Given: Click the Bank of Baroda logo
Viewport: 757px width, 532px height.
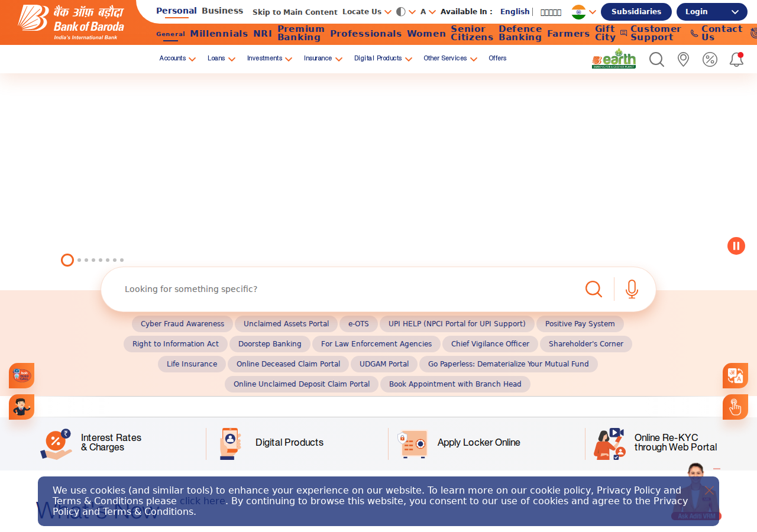Looking at the screenshot, I should point(71,22).
